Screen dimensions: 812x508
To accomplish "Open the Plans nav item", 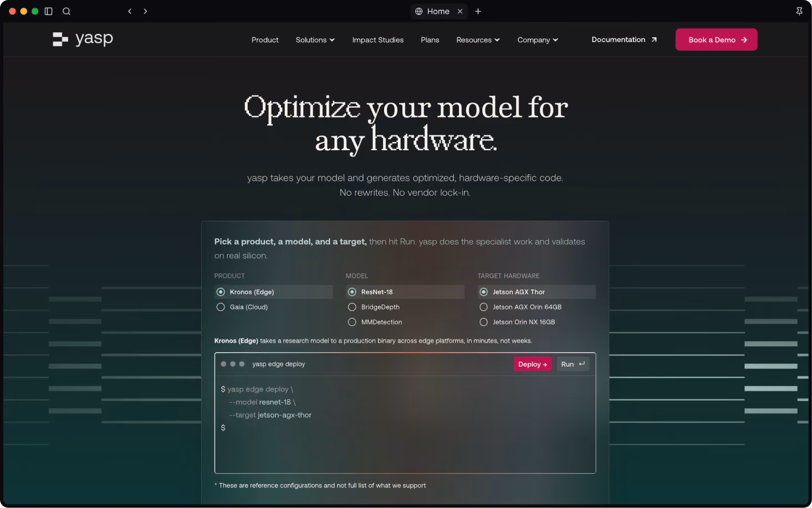I will pyautogui.click(x=430, y=40).
